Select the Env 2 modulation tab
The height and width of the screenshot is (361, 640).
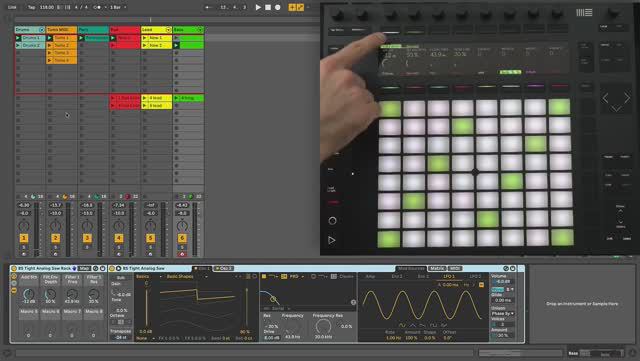pos(397,276)
